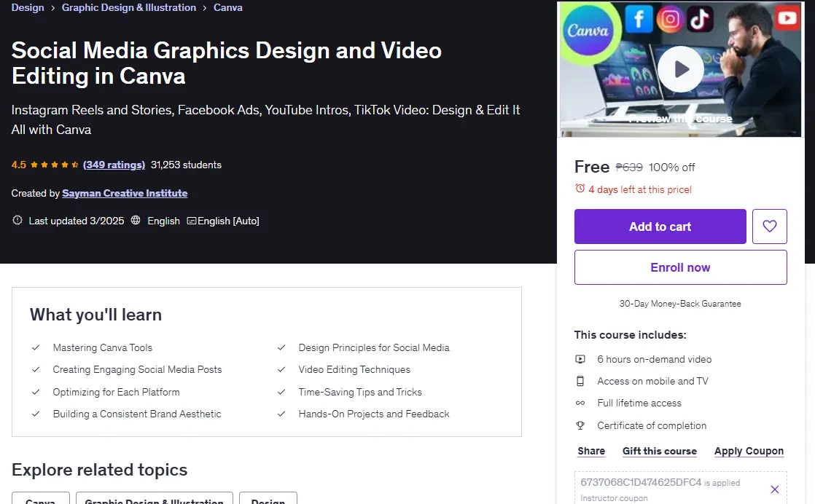Viewport: 815px width, 504px height.
Task: Add course to wishlist heart icon
Action: point(769,227)
